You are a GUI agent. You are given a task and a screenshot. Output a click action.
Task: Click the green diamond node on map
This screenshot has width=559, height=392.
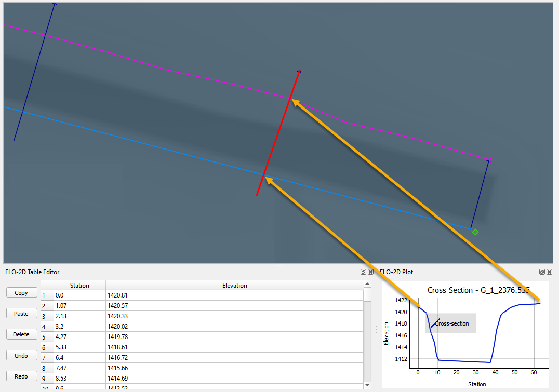[x=475, y=232]
